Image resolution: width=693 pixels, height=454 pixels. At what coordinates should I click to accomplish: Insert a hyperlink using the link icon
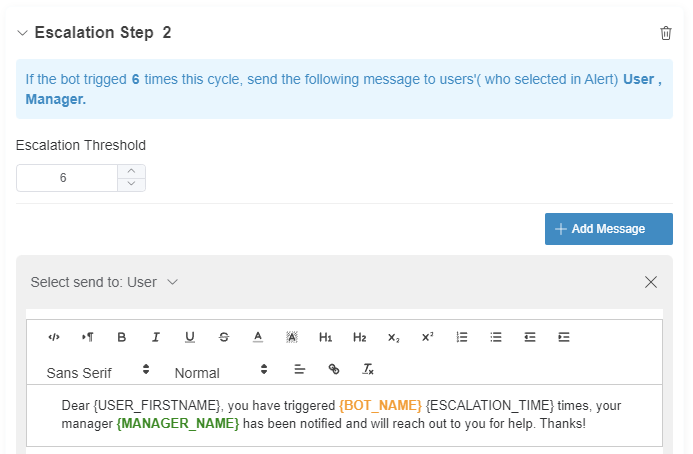tap(334, 369)
